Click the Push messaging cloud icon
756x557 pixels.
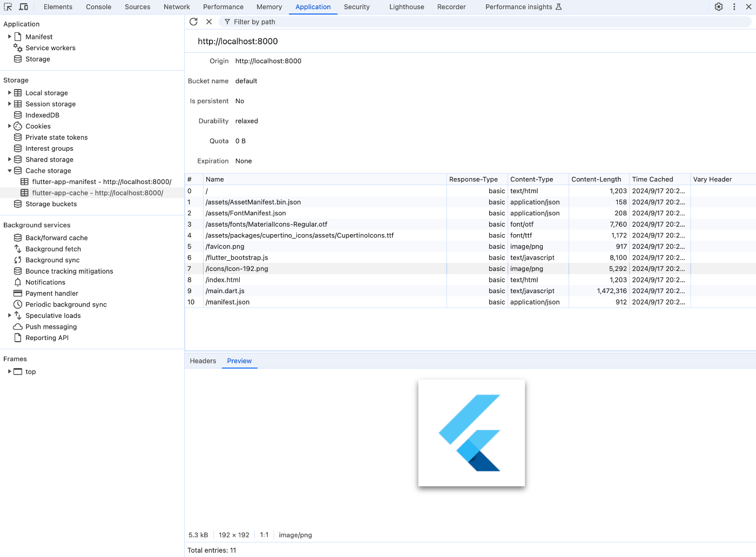(x=18, y=327)
